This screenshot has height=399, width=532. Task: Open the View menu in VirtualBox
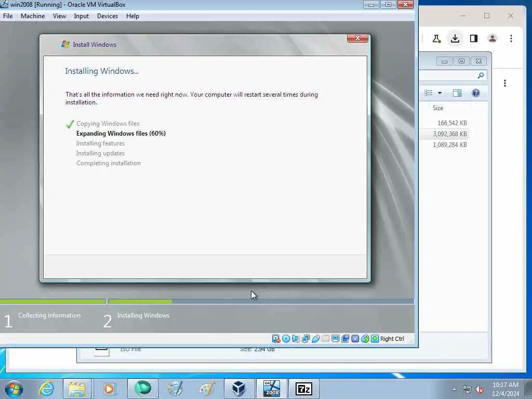(x=59, y=16)
